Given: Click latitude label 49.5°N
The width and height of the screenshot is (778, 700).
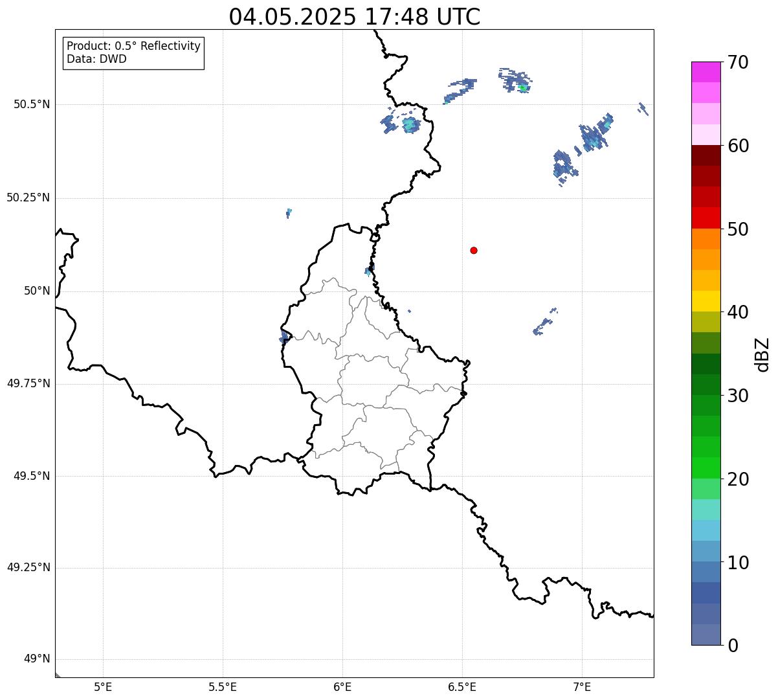Looking at the screenshot, I should click(x=32, y=476).
